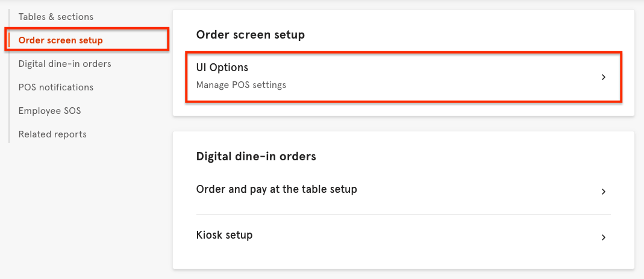Click chevron beside Order and pay at the table setup
Image resolution: width=644 pixels, height=279 pixels.
click(x=603, y=192)
